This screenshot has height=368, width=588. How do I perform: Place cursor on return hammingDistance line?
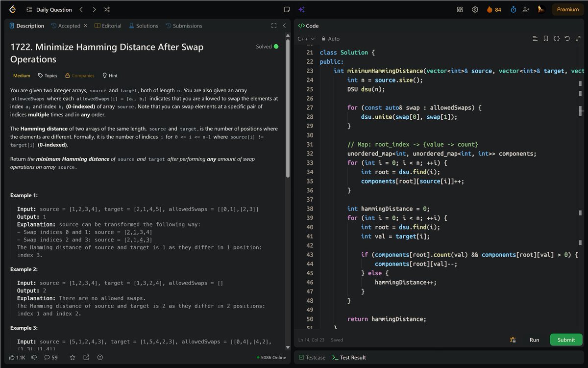click(387, 319)
